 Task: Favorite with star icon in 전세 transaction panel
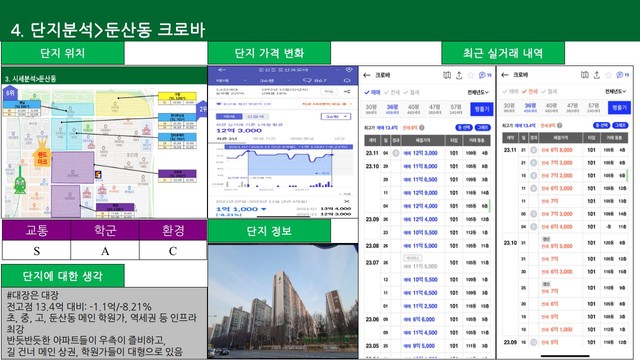point(608,75)
